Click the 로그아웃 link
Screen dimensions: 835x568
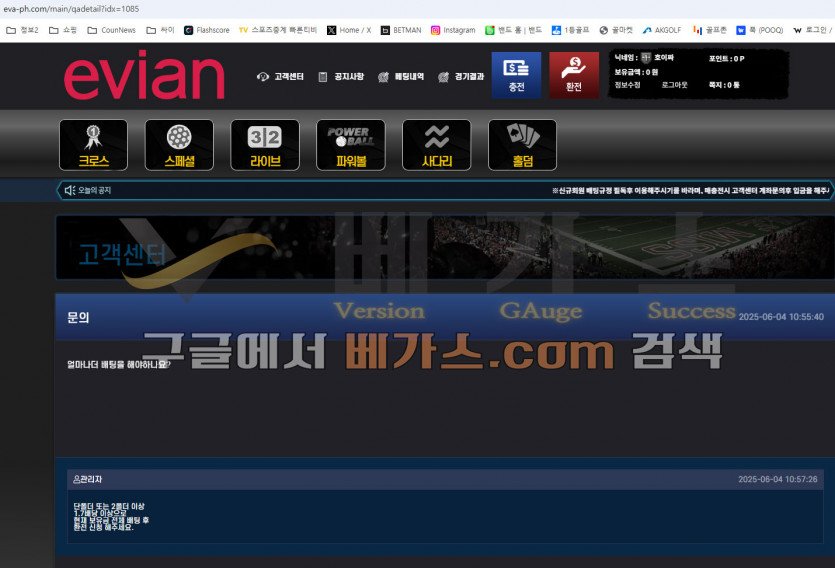tap(674, 85)
